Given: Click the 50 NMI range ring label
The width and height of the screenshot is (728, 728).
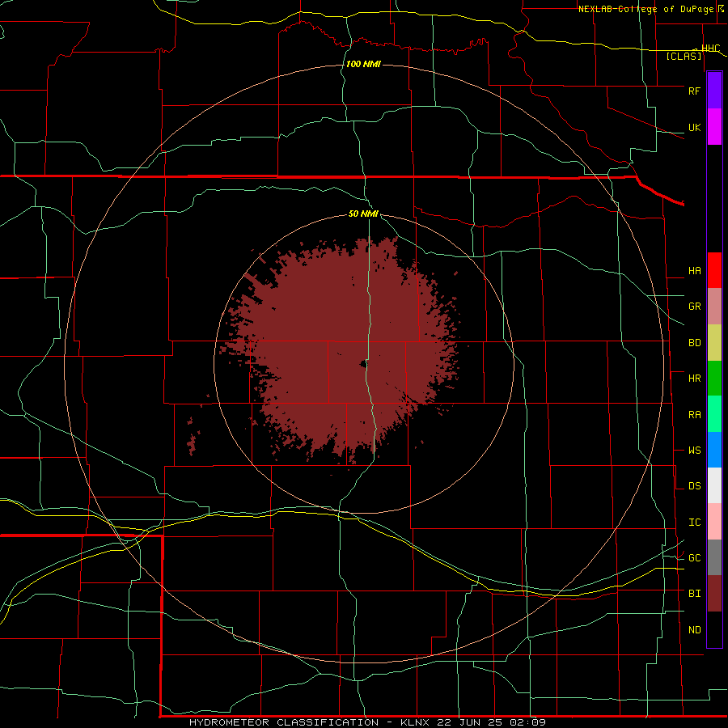Looking at the screenshot, I should [x=363, y=214].
